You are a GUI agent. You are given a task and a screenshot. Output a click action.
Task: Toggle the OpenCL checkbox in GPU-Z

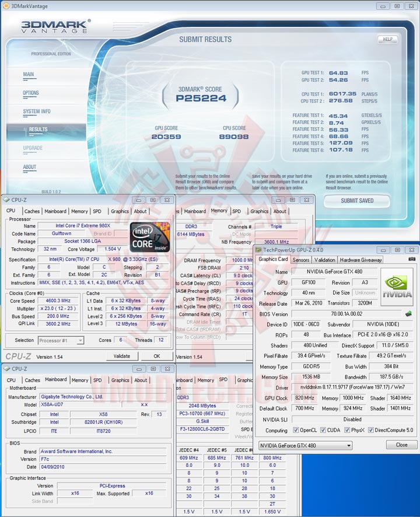[x=296, y=430]
